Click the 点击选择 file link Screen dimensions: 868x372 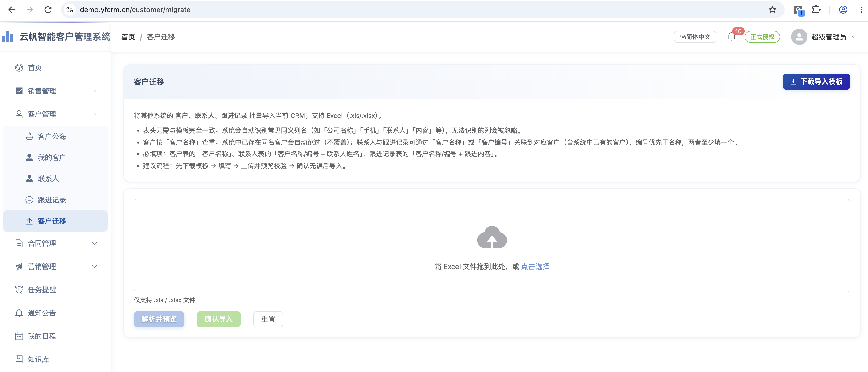point(535,267)
